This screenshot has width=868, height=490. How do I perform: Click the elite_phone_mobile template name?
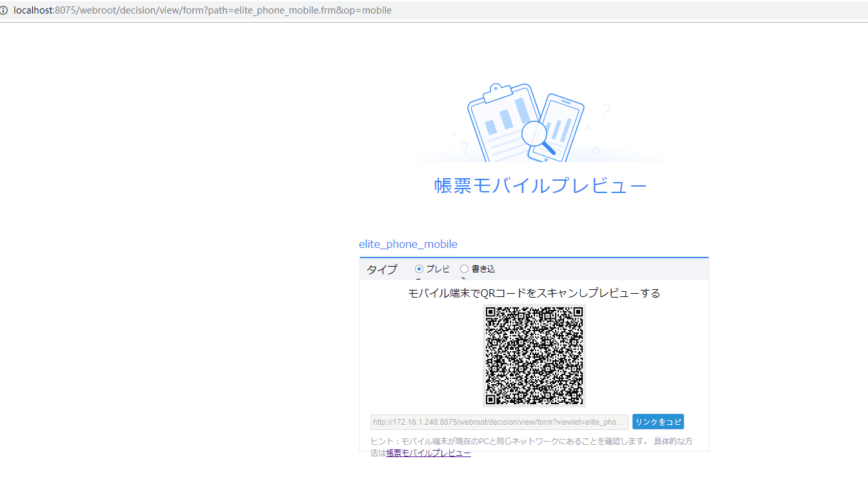pyautogui.click(x=408, y=244)
